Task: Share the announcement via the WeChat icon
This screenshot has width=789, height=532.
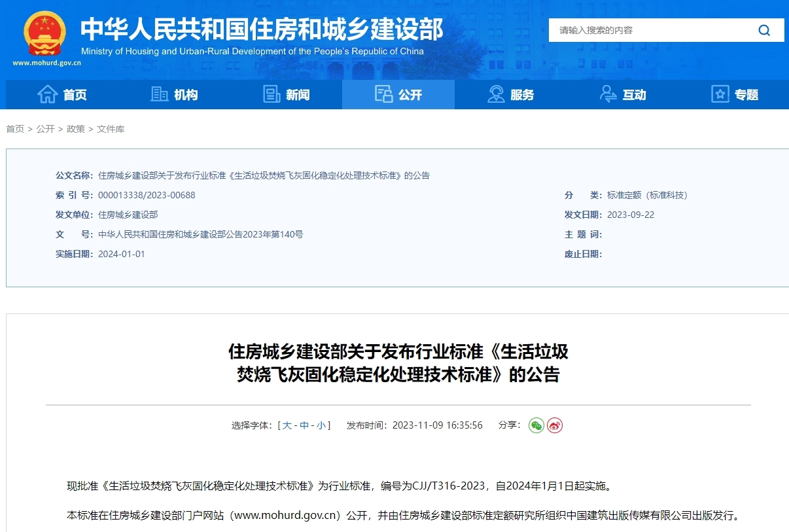Action: coord(536,425)
